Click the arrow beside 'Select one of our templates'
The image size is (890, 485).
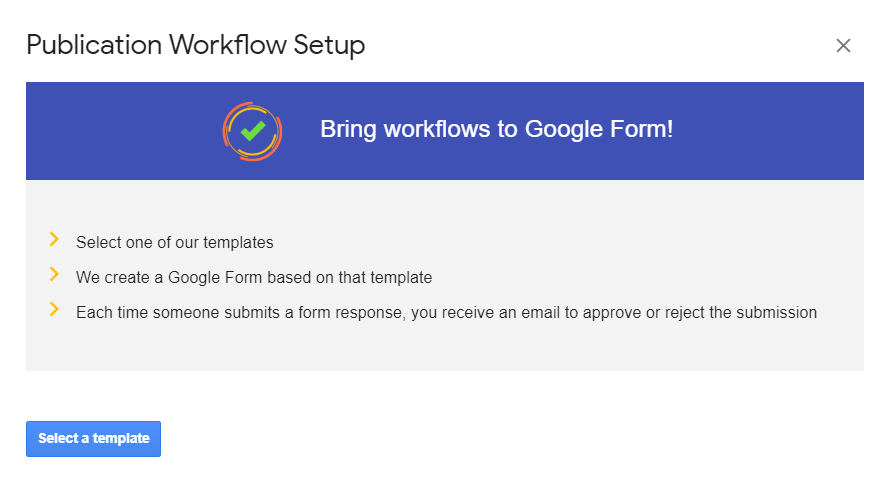point(55,239)
